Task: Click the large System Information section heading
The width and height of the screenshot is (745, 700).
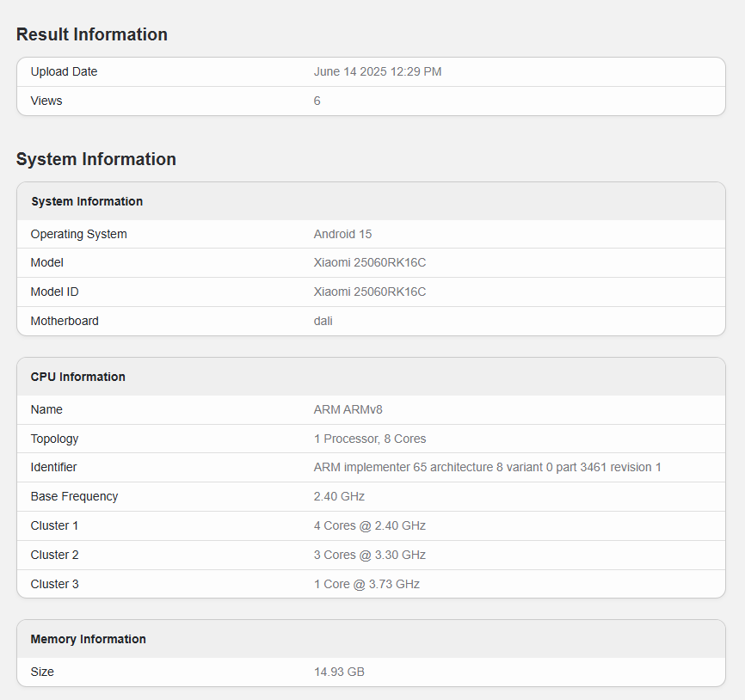Action: tap(96, 159)
